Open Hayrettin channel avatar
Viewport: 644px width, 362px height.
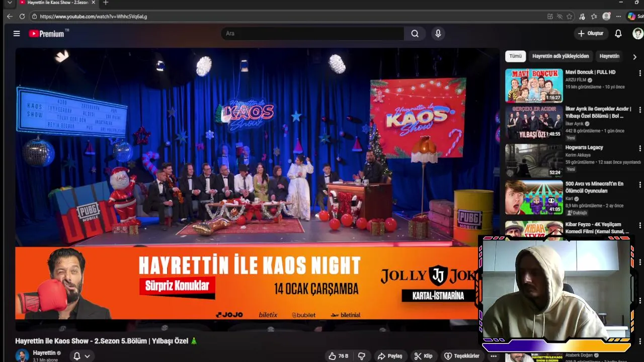point(22,355)
